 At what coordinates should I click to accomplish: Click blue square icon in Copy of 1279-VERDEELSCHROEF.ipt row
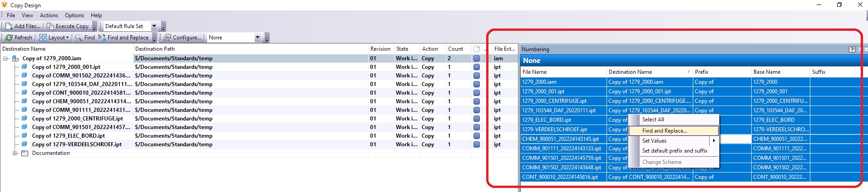pyautogui.click(x=477, y=144)
